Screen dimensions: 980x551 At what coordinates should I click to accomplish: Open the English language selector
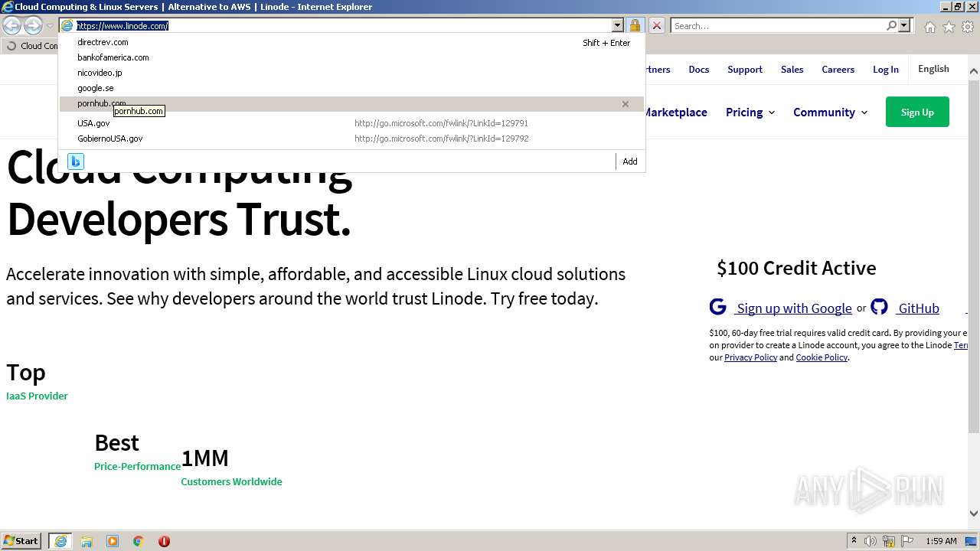tap(933, 69)
